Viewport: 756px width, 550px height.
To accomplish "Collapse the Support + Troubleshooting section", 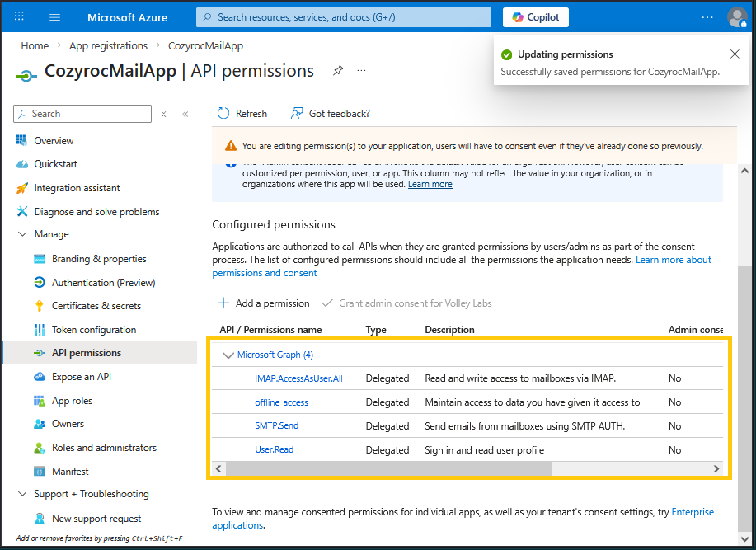I will click(22, 495).
